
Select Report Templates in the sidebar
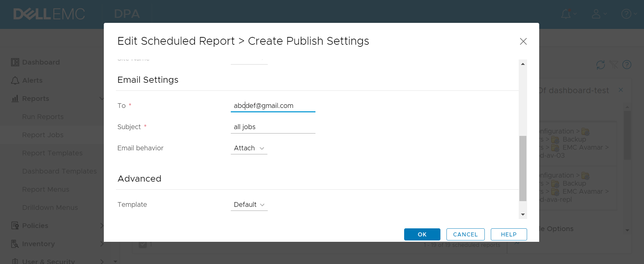tap(52, 153)
